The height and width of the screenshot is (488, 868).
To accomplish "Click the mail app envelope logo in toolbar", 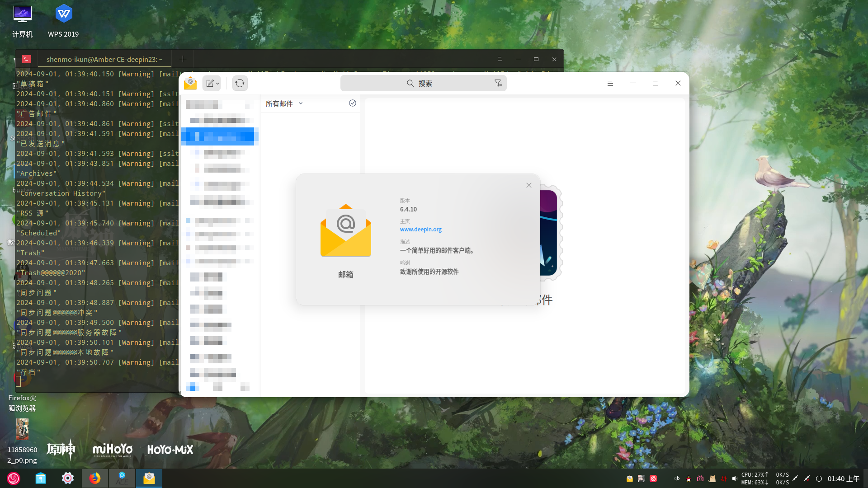I will pos(190,83).
